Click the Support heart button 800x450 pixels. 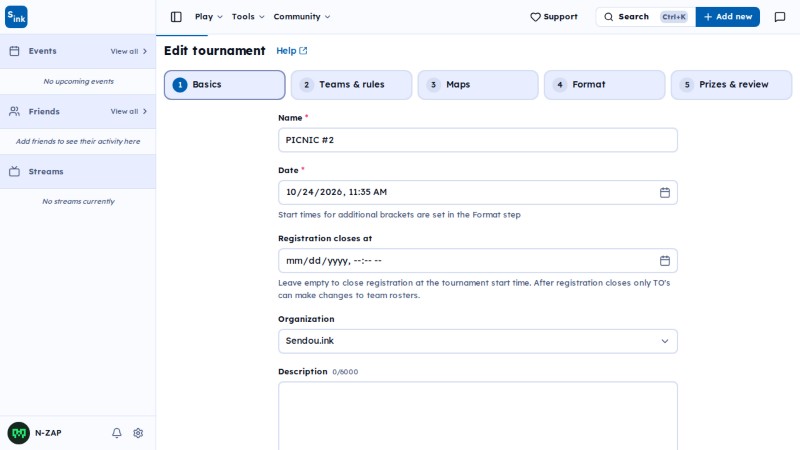(554, 17)
